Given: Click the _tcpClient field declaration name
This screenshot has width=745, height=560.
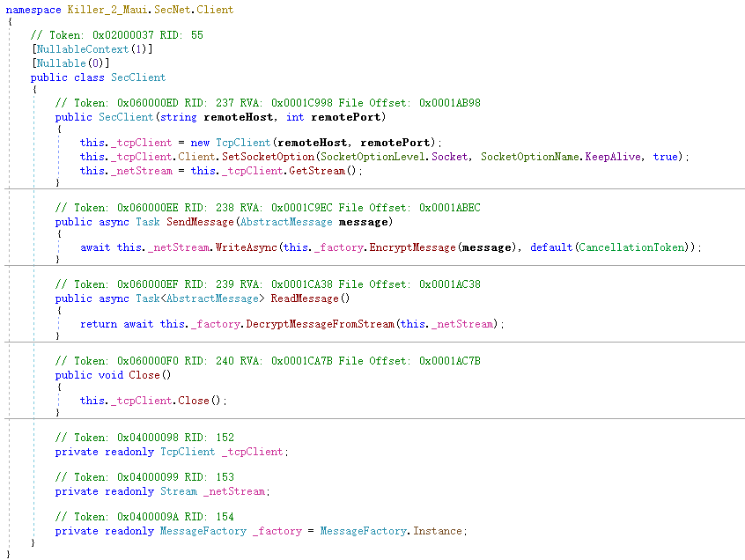Looking at the screenshot, I should click(x=252, y=452).
